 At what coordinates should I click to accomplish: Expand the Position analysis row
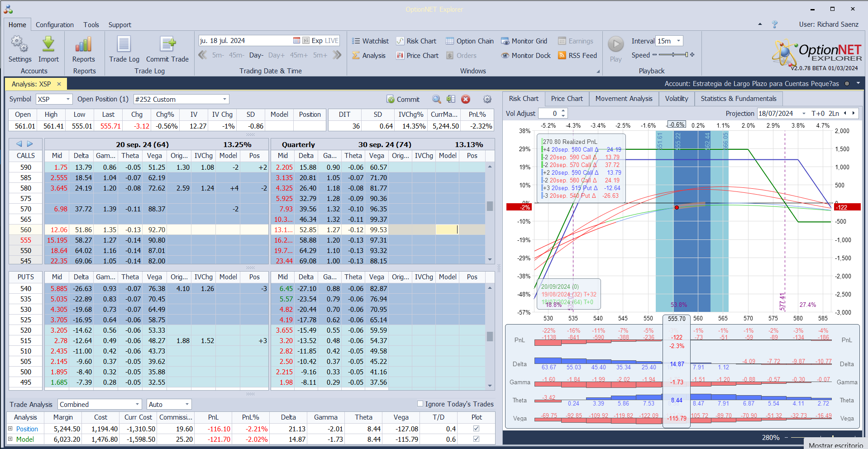10,428
